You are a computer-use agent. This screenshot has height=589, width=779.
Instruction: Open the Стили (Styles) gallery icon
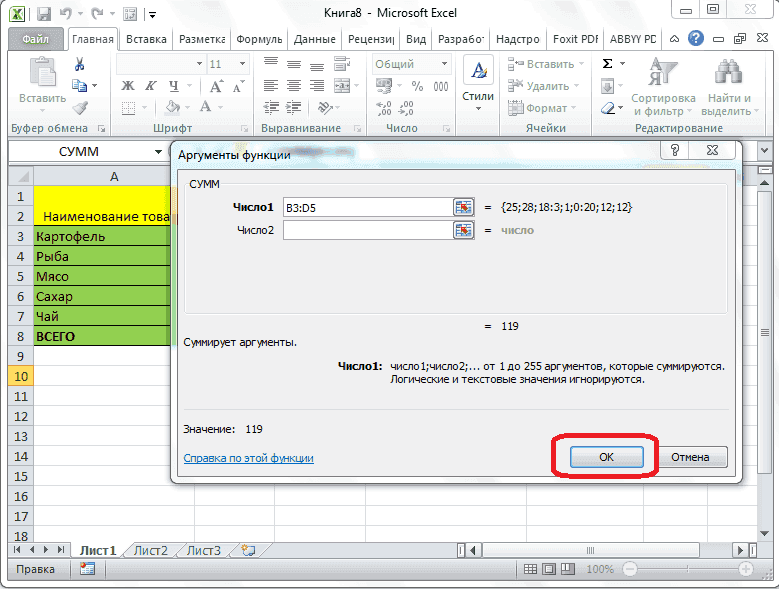pos(478,80)
